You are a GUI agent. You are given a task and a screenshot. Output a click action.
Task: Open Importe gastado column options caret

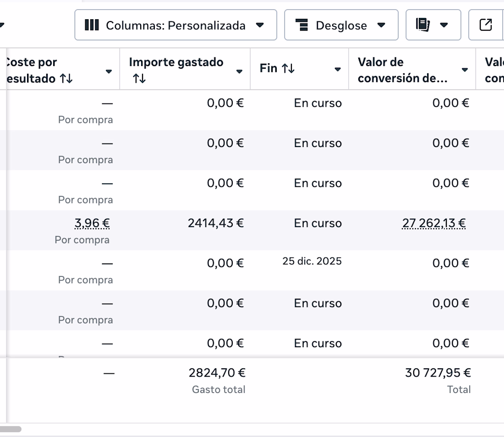tap(239, 71)
